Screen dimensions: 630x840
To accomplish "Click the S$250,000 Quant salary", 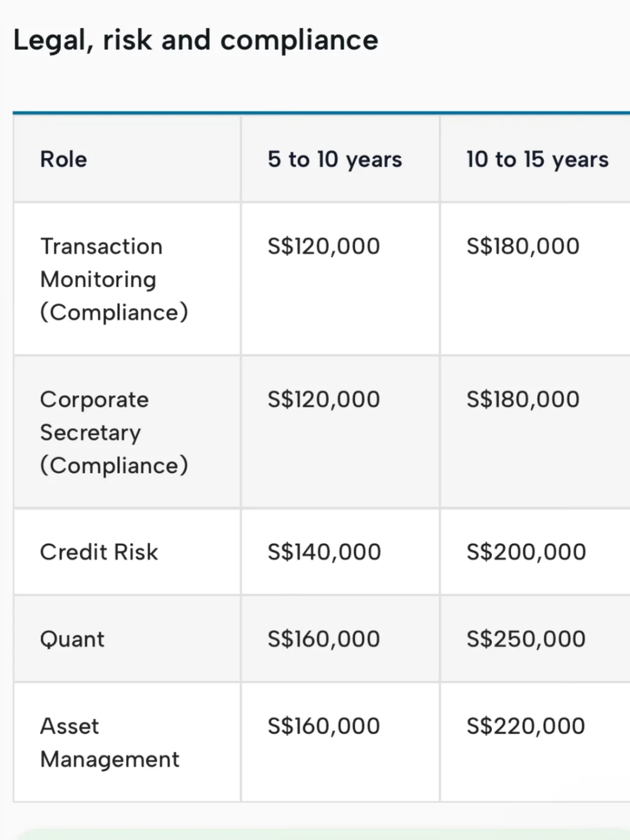I will click(x=526, y=639).
